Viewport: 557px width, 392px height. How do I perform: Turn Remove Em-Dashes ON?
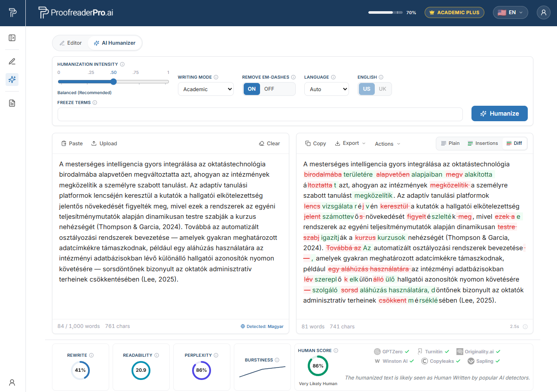click(x=252, y=89)
